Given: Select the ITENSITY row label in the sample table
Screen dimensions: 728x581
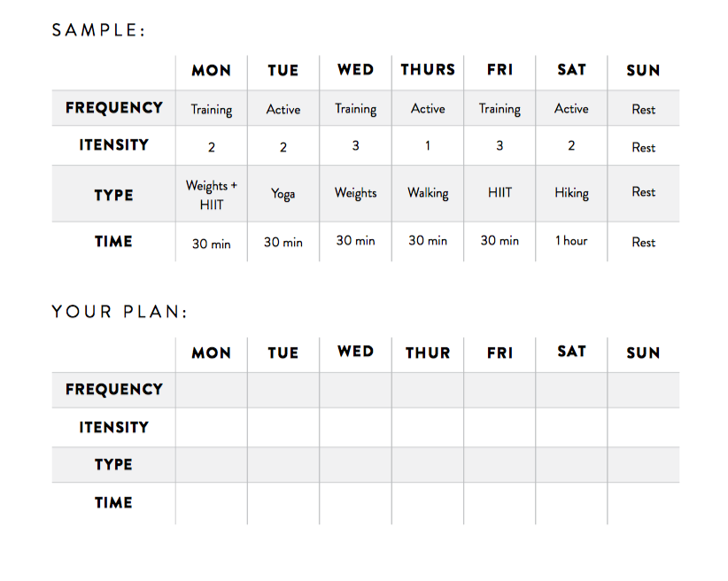Looking at the screenshot, I should click(114, 145).
